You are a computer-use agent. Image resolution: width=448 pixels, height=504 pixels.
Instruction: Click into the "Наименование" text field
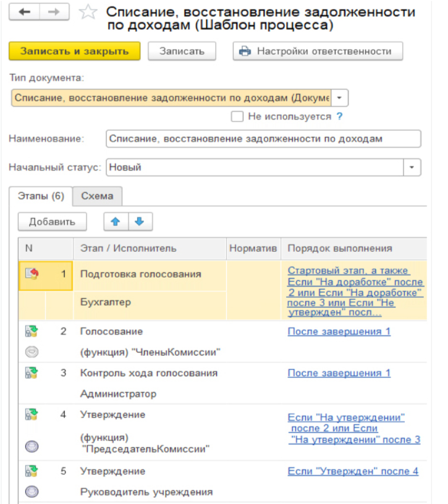tap(263, 138)
